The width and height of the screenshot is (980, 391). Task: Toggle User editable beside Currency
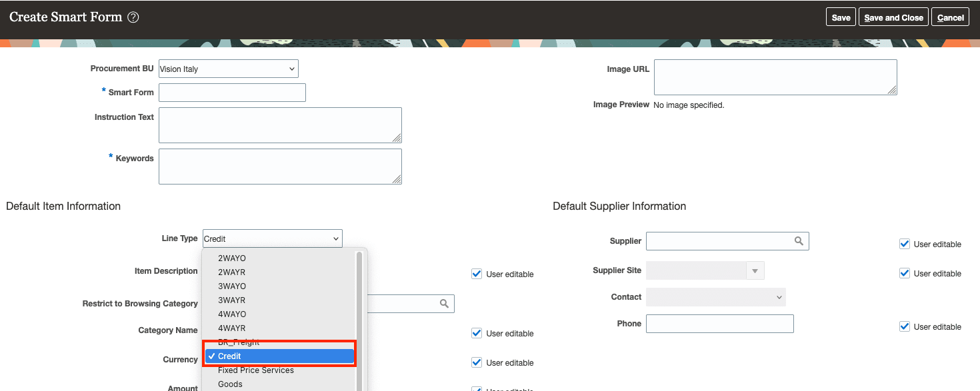coord(477,362)
